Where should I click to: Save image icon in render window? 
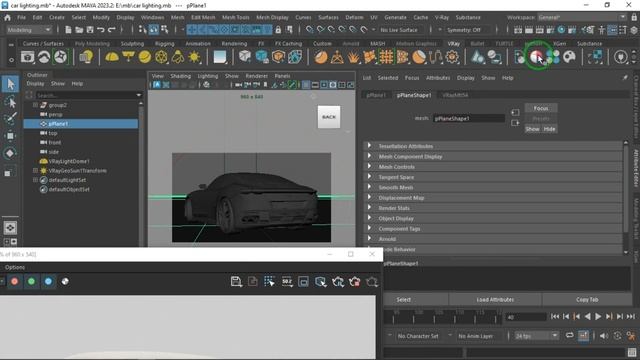236,281
